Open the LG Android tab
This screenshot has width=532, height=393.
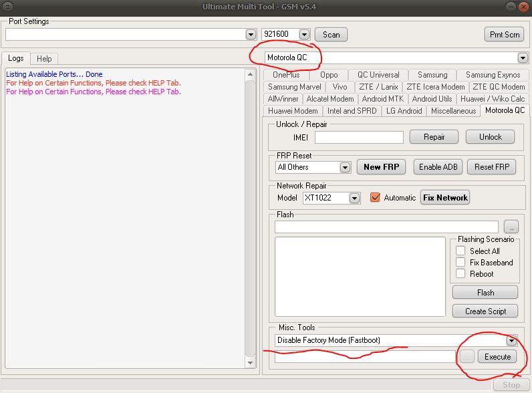pos(404,111)
